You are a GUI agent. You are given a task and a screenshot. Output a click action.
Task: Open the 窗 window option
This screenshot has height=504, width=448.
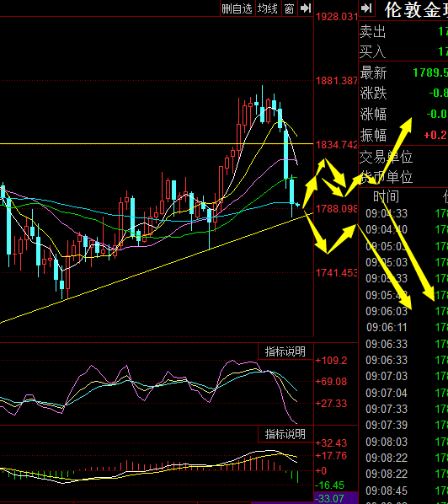(x=289, y=8)
